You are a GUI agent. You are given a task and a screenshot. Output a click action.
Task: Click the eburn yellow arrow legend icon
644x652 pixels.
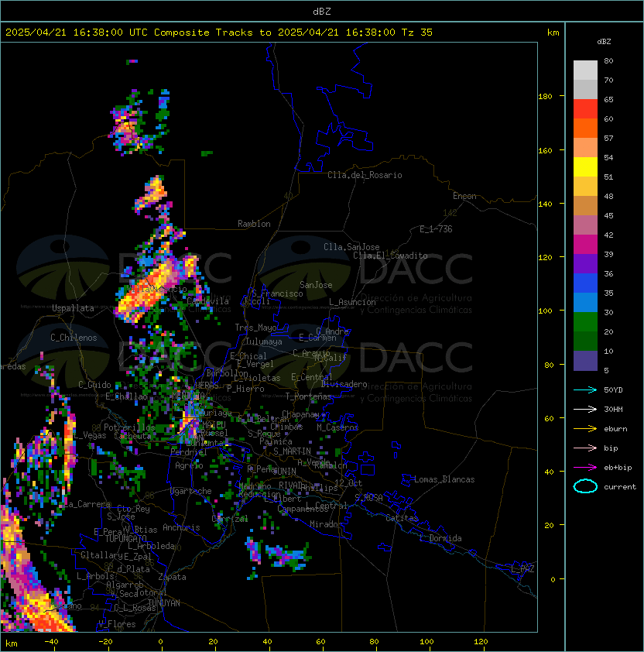pos(585,429)
